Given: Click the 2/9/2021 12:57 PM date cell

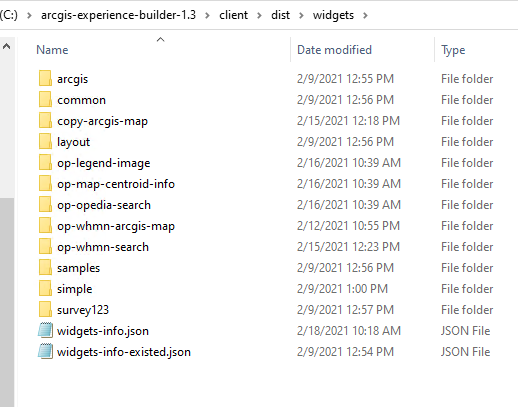Looking at the screenshot, I should pos(345,310).
